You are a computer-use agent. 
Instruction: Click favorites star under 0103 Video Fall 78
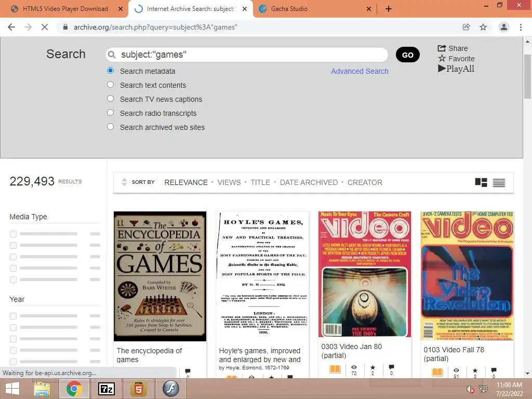[475, 370]
